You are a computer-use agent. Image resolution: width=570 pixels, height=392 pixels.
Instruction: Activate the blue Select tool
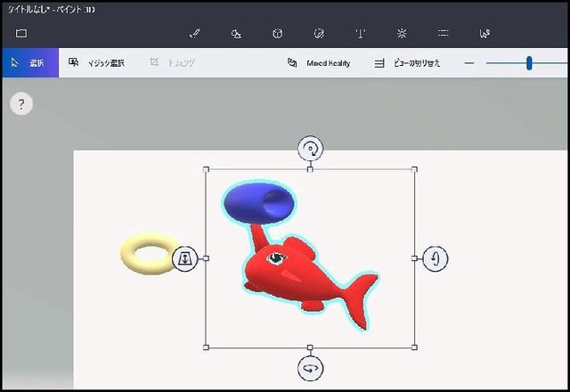30,63
